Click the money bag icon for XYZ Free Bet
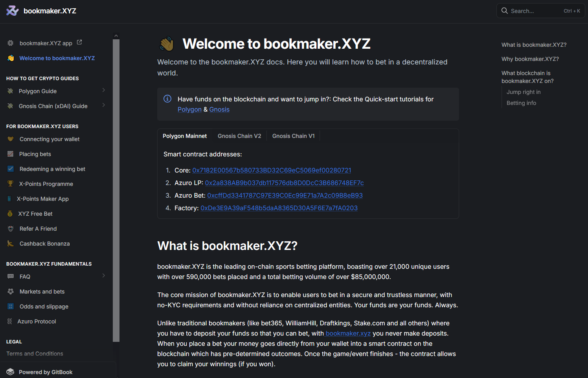 tap(10, 214)
